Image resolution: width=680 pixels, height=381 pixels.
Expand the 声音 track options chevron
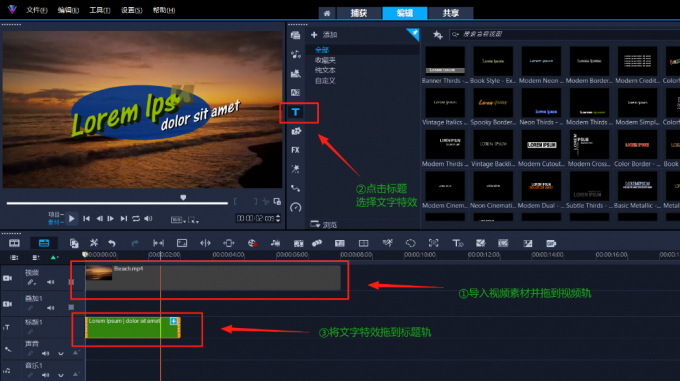[x=61, y=354]
